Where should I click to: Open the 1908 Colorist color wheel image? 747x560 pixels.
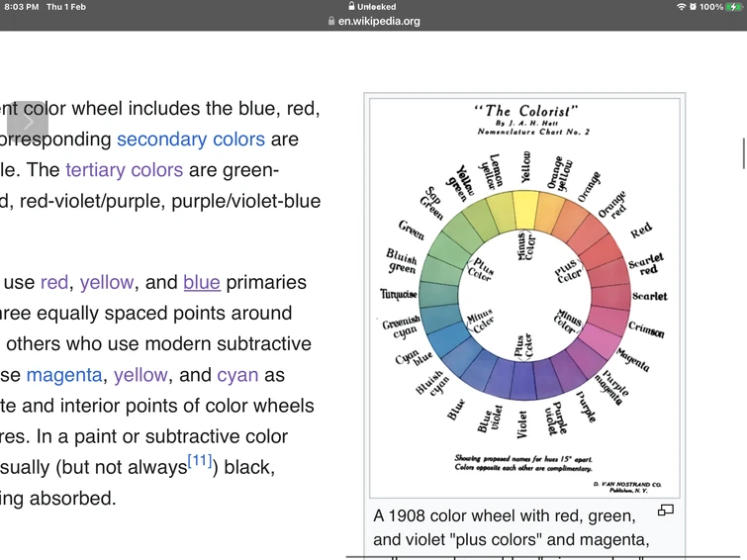525,295
